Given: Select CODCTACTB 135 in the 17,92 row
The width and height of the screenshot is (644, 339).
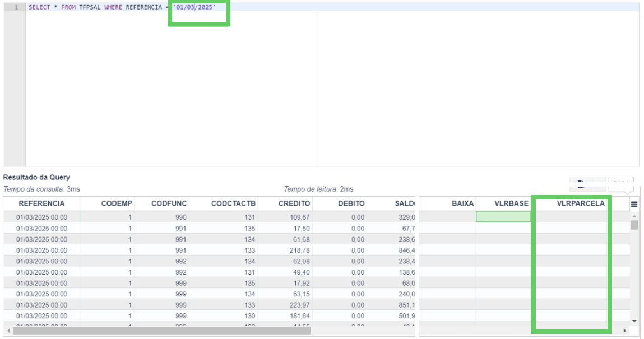Looking at the screenshot, I should 224,283.
